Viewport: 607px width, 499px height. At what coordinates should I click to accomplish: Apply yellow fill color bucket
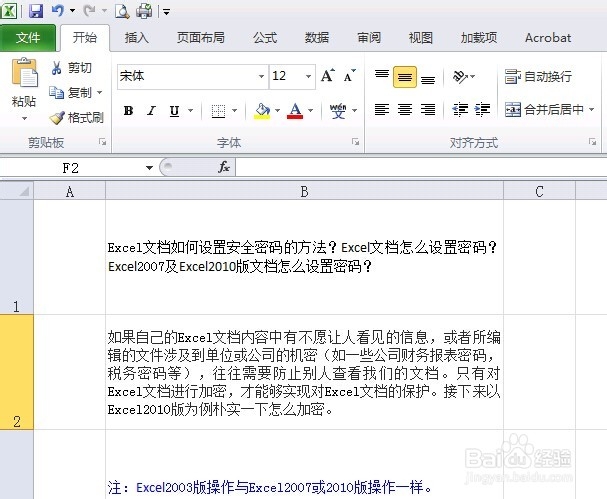click(x=262, y=111)
